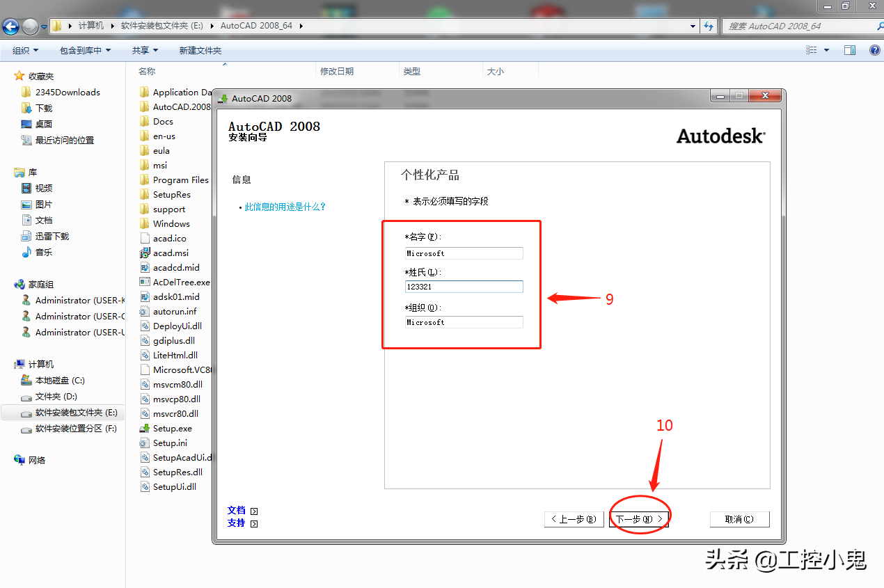Click the address bar refresh icon
This screenshot has height=588, width=884.
[709, 26]
